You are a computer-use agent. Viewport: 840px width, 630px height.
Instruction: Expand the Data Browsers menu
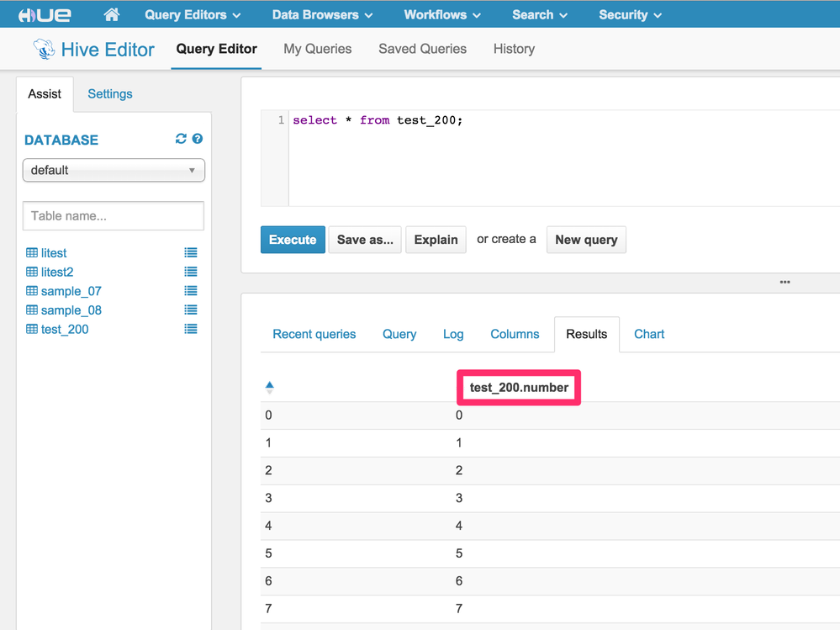pos(322,15)
